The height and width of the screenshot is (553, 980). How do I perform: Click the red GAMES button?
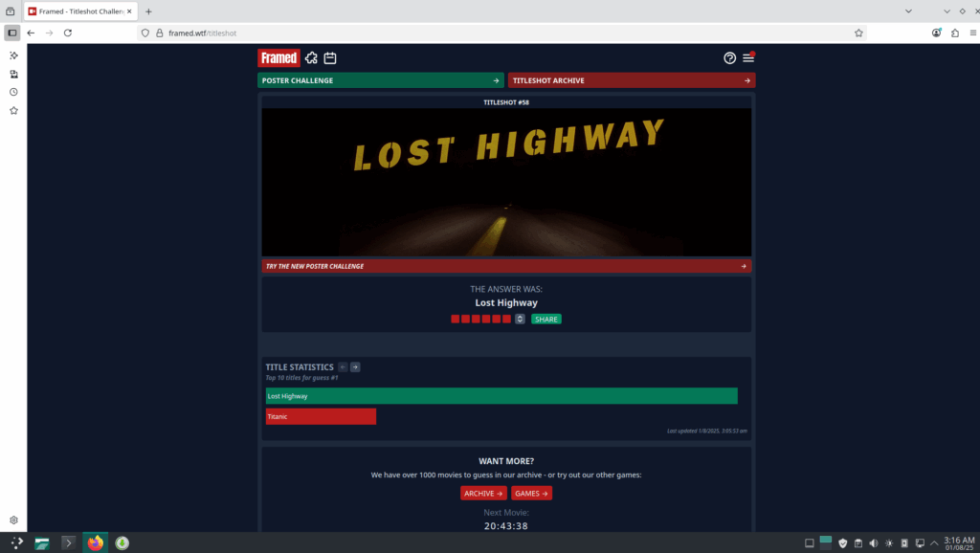(531, 494)
